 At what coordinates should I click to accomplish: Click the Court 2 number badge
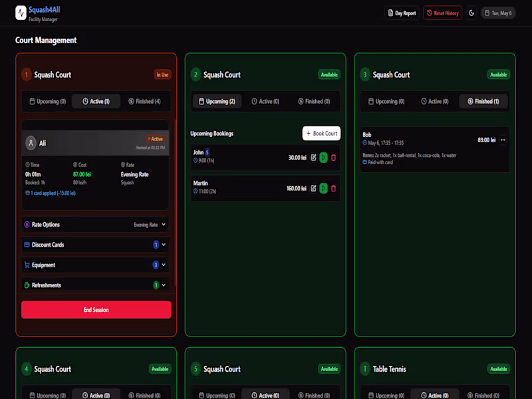(x=196, y=74)
